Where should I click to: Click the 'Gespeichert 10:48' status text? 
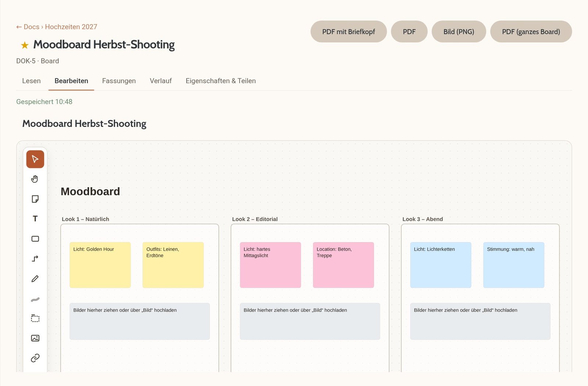click(x=44, y=102)
